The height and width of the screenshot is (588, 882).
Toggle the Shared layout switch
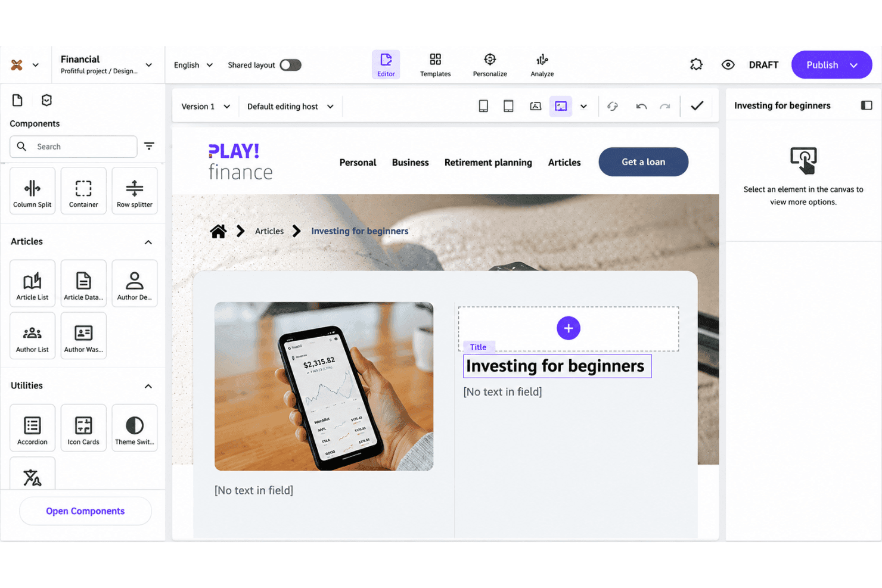coord(291,65)
